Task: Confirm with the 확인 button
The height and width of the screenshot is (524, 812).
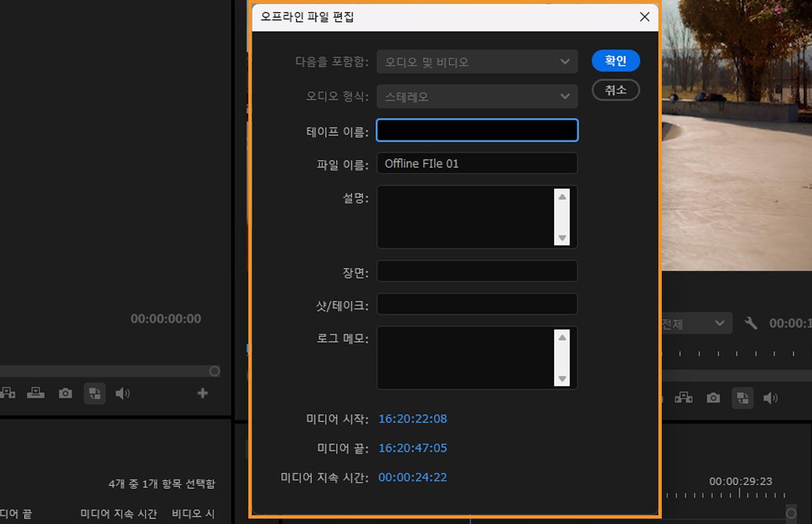Action: coord(616,61)
